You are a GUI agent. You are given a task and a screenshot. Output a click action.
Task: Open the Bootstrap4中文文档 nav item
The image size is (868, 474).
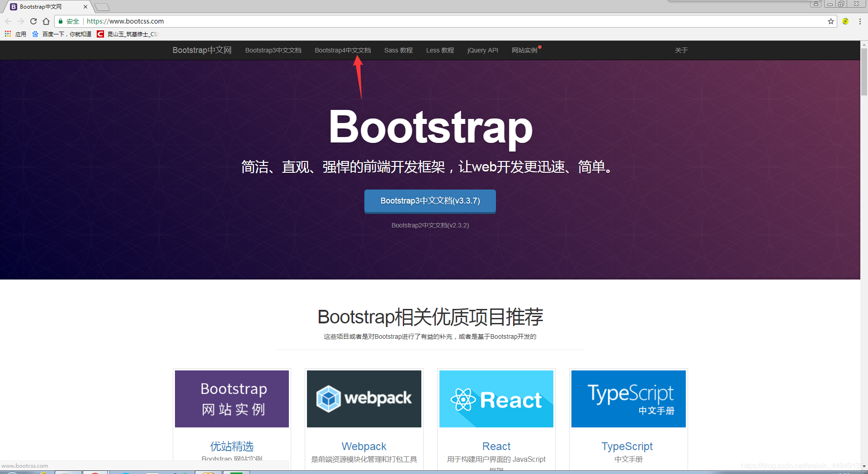pos(343,50)
